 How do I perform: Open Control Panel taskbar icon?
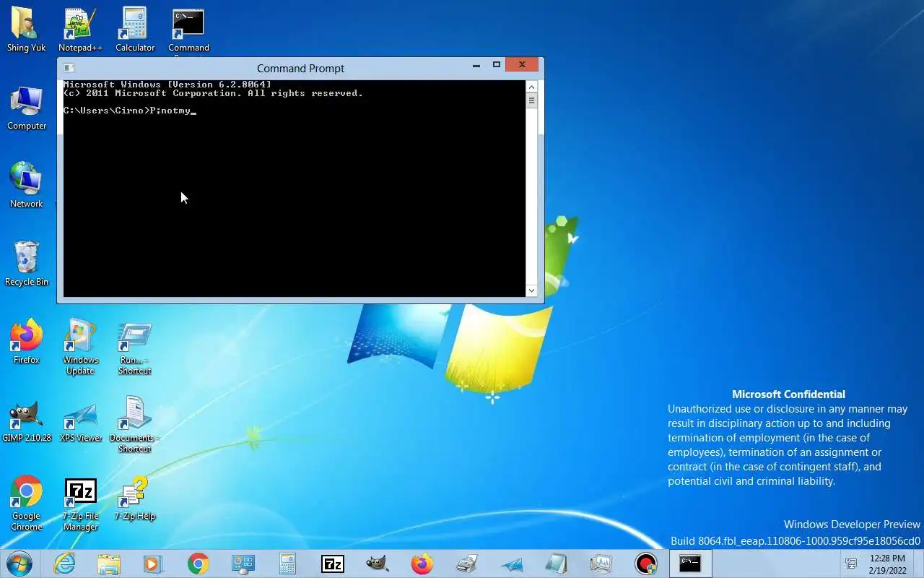coord(243,564)
